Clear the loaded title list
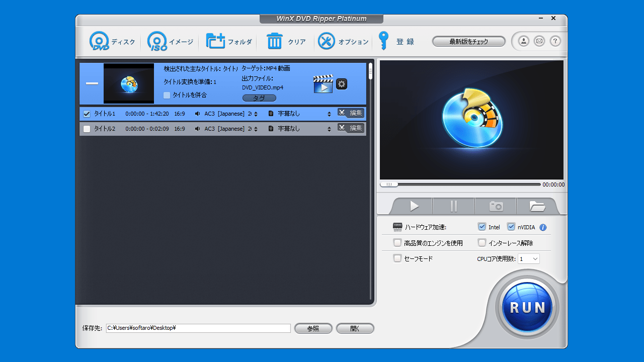Screen dimensions: 644x362 [286, 42]
